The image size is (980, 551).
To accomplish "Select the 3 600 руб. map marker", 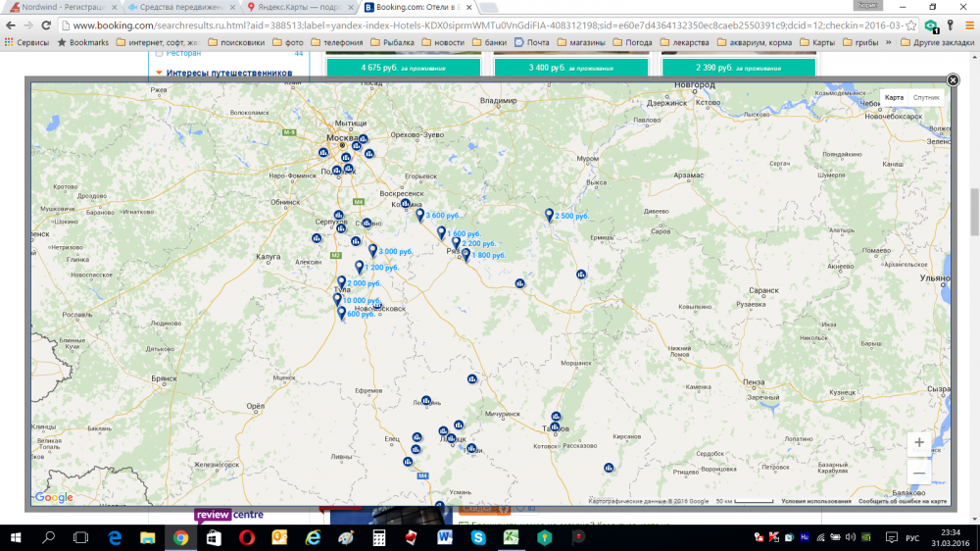I will (420, 214).
